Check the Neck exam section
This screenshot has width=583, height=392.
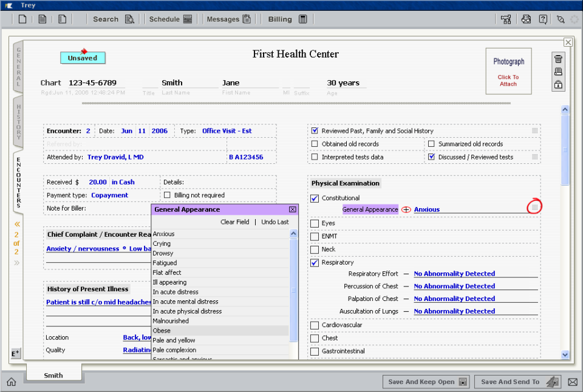coord(315,249)
